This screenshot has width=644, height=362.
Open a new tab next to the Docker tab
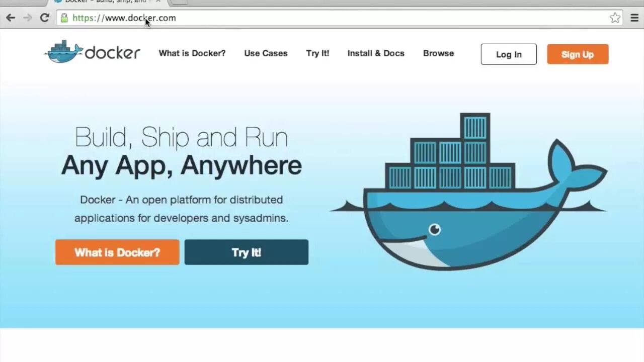click(x=180, y=2)
